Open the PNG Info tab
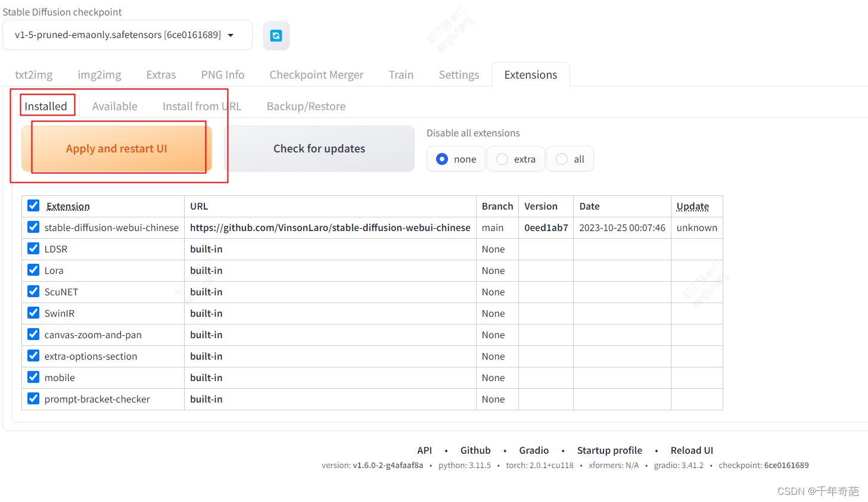This screenshot has height=502, width=868. tap(223, 74)
